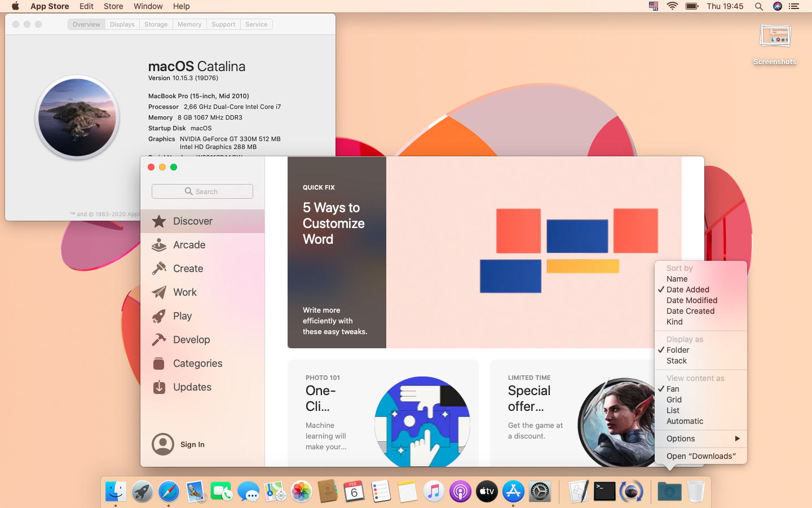View content as Fan

(x=701, y=389)
